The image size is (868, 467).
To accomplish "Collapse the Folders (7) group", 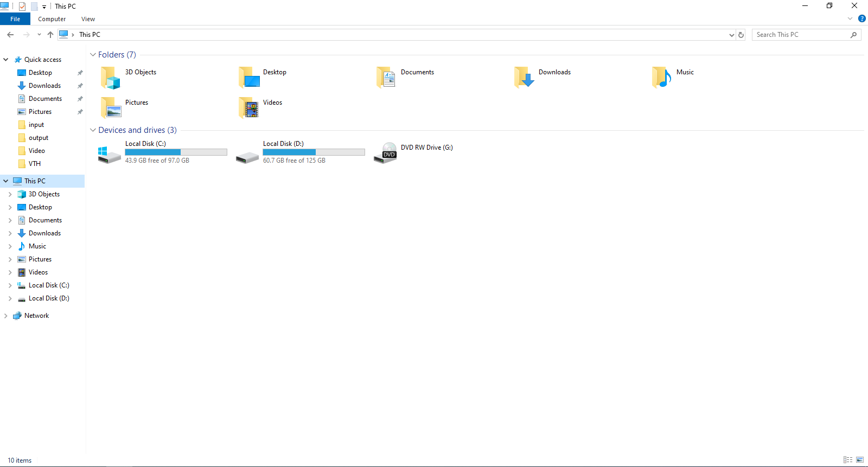I will (93, 55).
